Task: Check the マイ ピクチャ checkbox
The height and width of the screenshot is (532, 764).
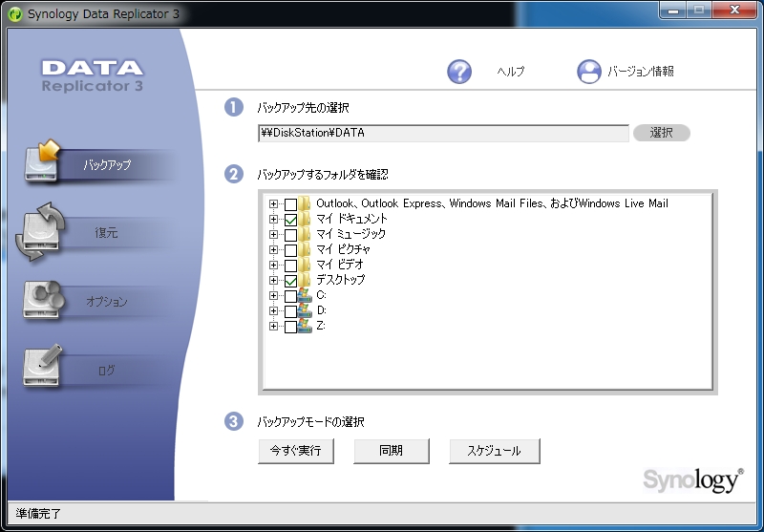Action: [x=290, y=250]
